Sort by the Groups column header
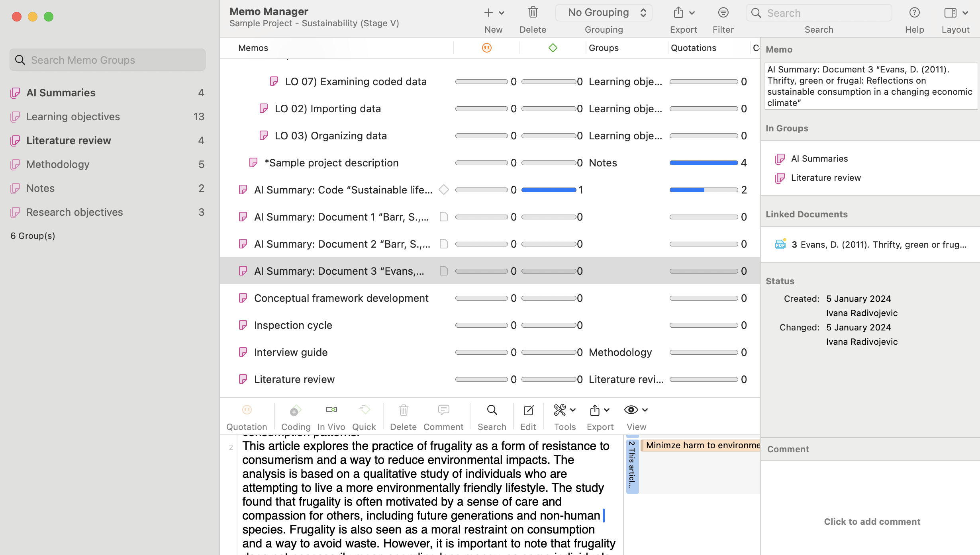The height and width of the screenshot is (555, 980). coord(604,48)
